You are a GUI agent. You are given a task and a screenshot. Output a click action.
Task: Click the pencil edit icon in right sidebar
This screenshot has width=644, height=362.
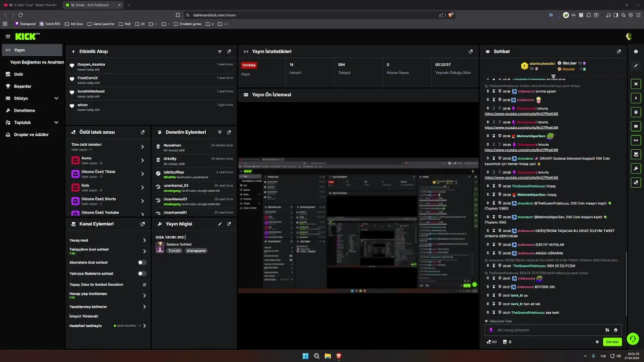pyautogui.click(x=636, y=66)
